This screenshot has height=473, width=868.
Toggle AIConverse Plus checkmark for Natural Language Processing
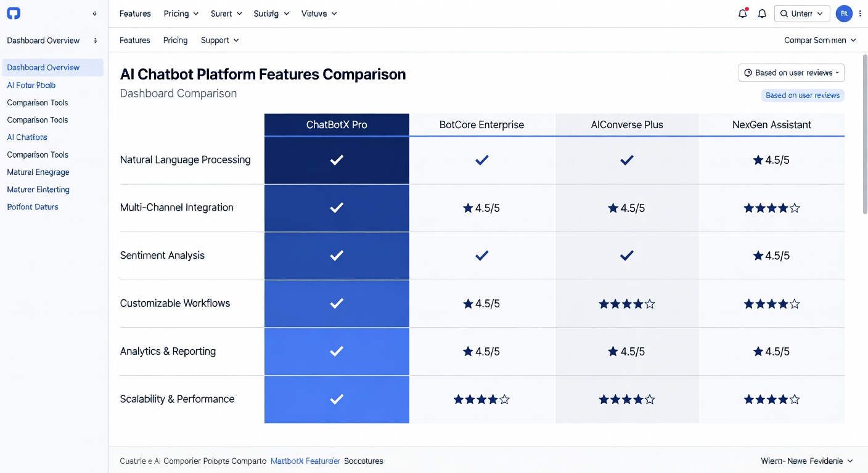(x=627, y=160)
